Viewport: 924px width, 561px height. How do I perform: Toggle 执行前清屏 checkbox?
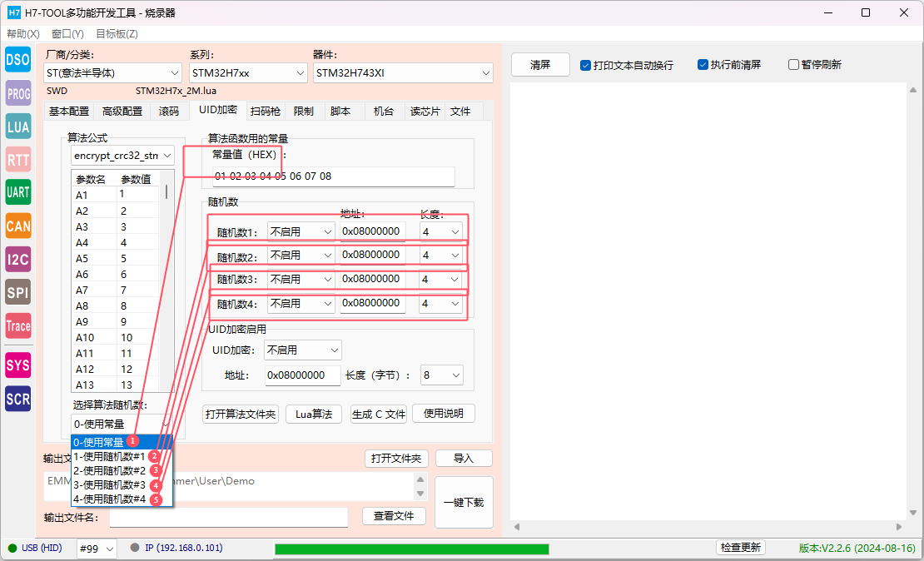click(703, 64)
